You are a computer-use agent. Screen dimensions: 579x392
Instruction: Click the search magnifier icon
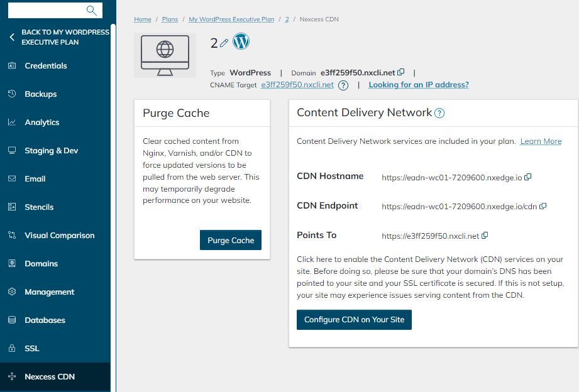pos(92,10)
